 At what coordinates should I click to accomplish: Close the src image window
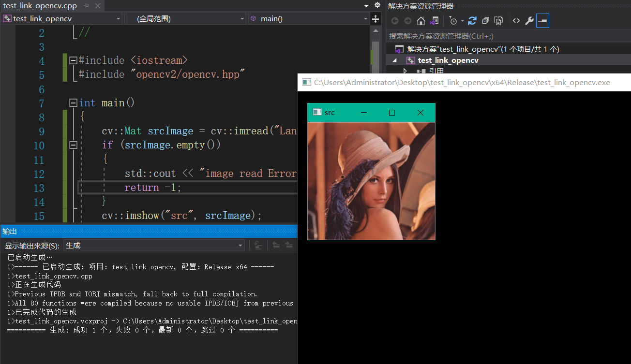click(x=420, y=113)
